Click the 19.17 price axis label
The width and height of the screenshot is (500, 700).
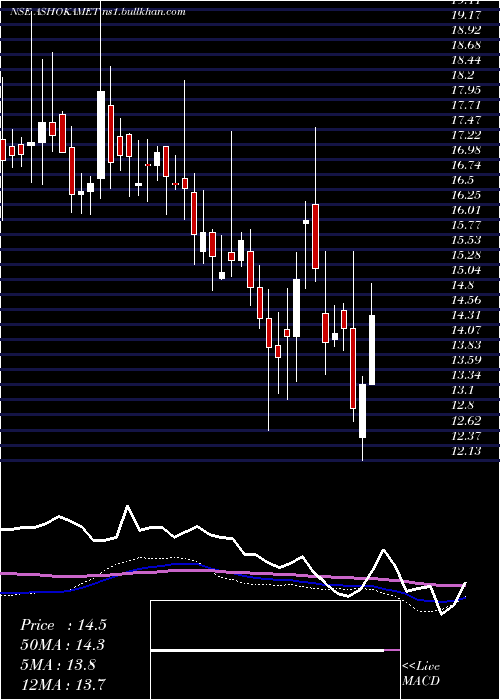[466, 15]
